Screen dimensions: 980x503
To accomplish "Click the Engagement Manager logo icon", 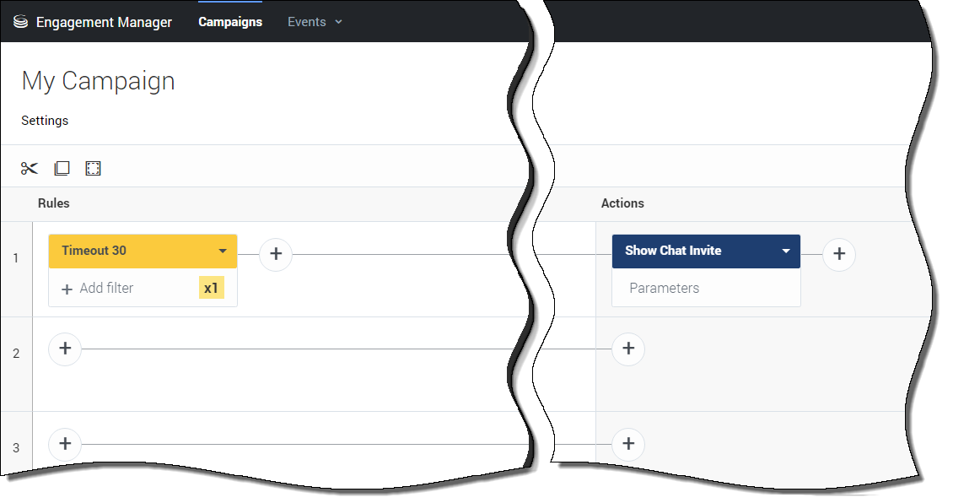I will pos(20,22).
